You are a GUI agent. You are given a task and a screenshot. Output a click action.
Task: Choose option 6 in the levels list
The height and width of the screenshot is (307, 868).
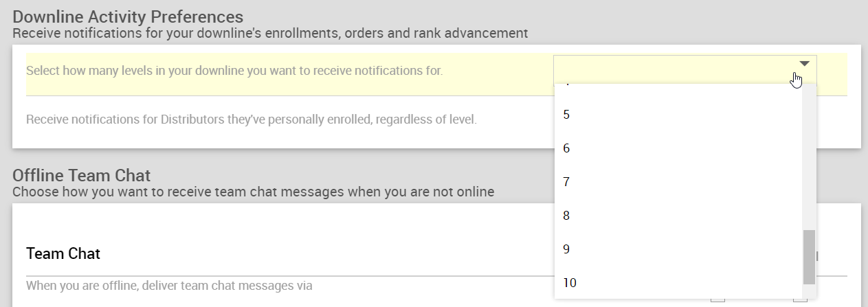[566, 148]
